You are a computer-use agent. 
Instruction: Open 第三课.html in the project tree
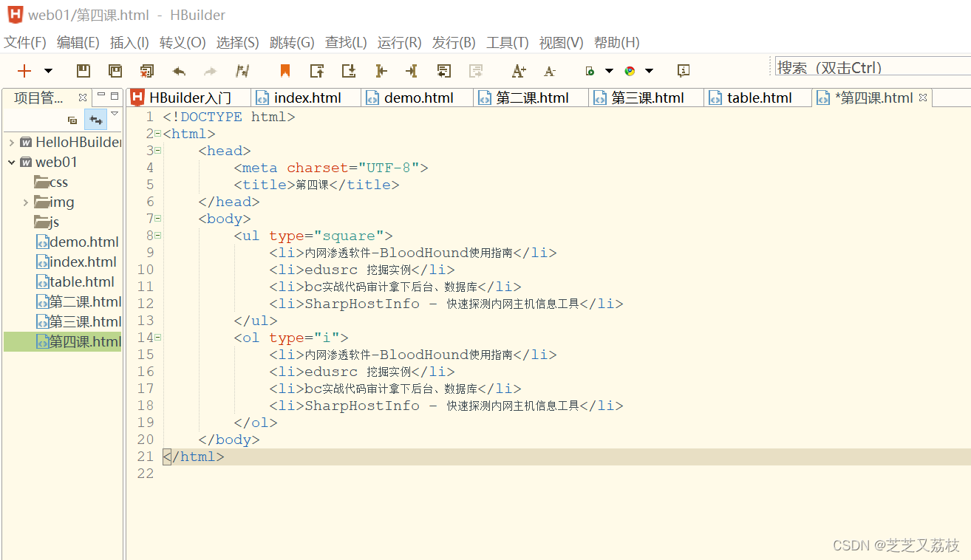pyautogui.click(x=79, y=321)
